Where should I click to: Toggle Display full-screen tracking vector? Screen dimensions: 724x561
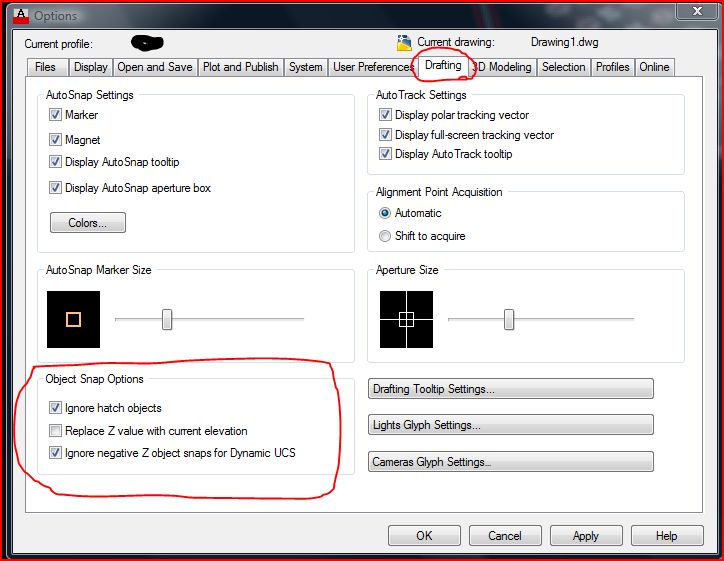pos(385,134)
